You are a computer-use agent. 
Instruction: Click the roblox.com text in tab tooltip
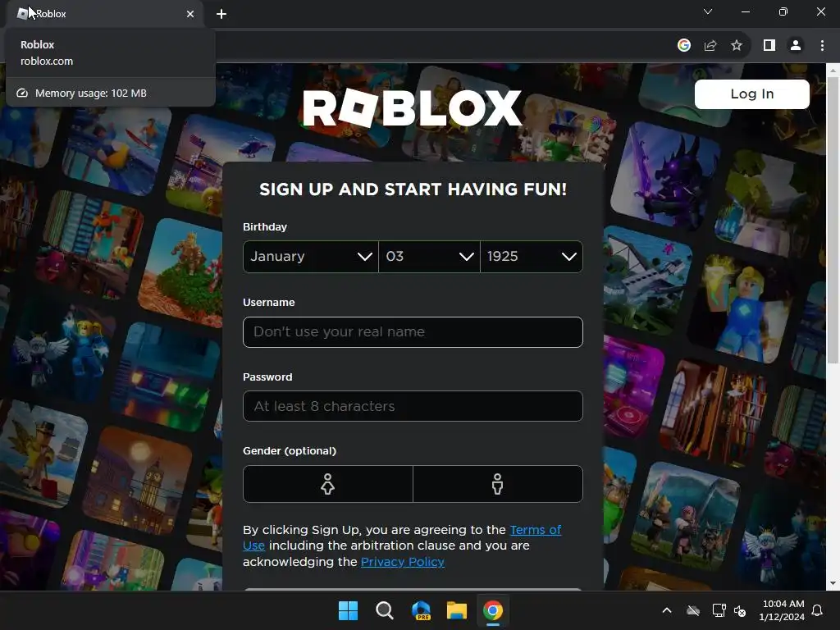47,61
